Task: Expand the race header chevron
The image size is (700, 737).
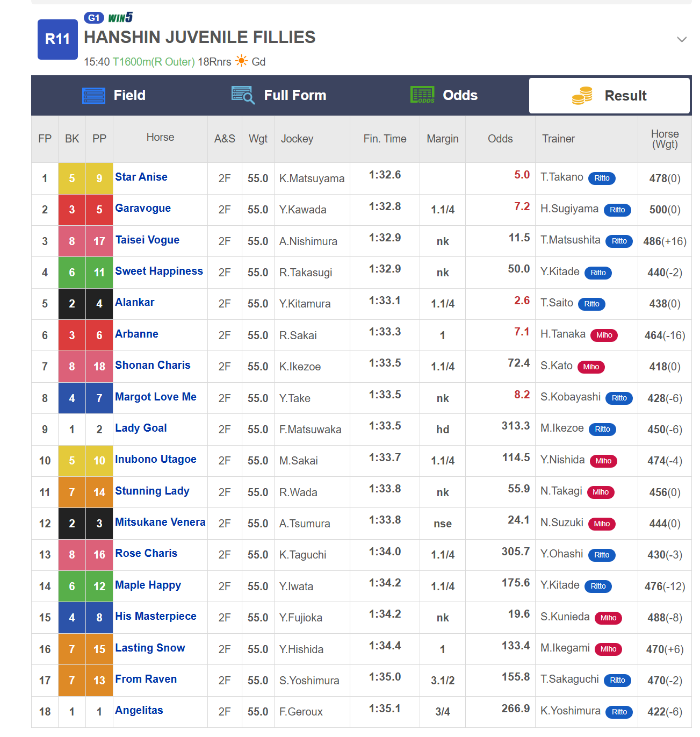Action: pyautogui.click(x=682, y=39)
